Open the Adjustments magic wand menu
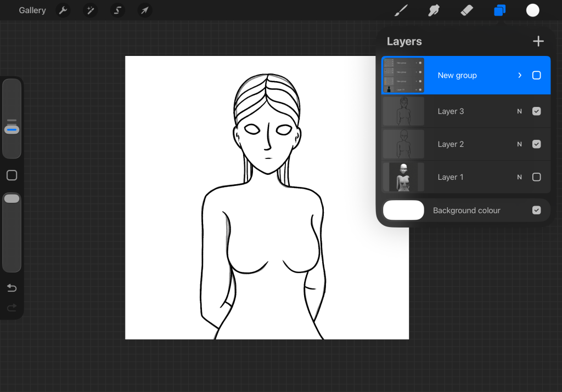This screenshot has width=562, height=392. (x=90, y=10)
